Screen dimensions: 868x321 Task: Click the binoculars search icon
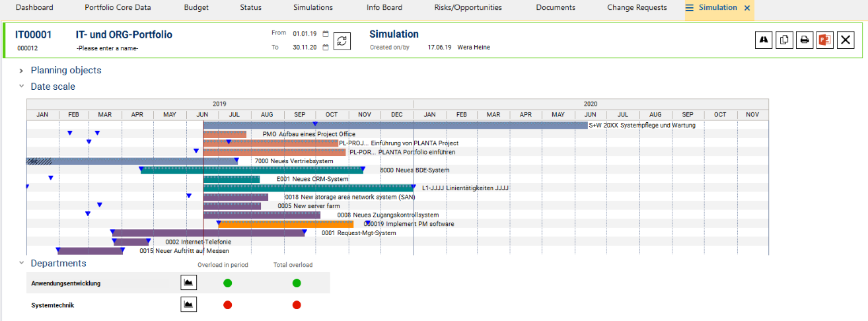tap(764, 40)
